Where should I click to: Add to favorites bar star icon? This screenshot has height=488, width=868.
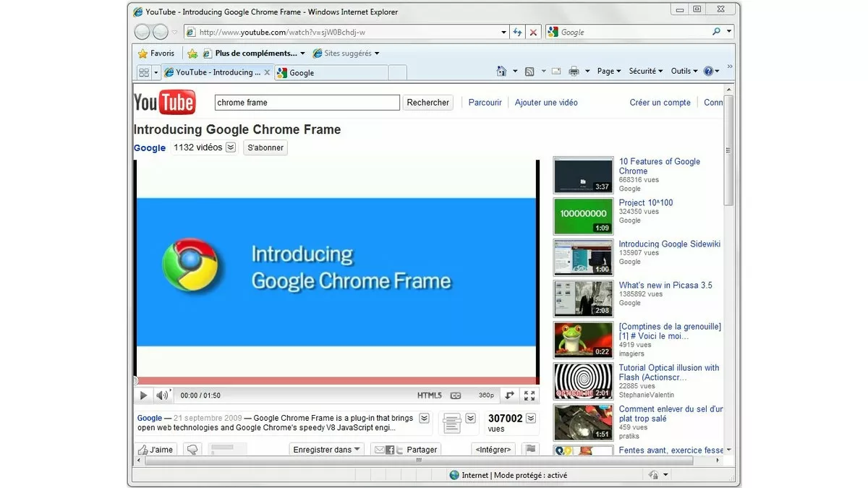(192, 53)
